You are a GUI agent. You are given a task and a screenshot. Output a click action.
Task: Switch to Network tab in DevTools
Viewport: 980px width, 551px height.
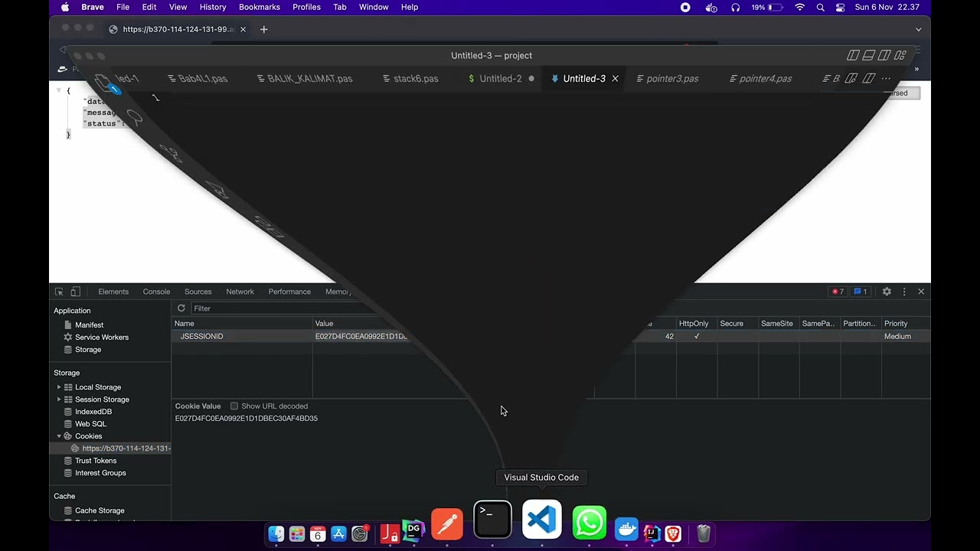click(240, 292)
